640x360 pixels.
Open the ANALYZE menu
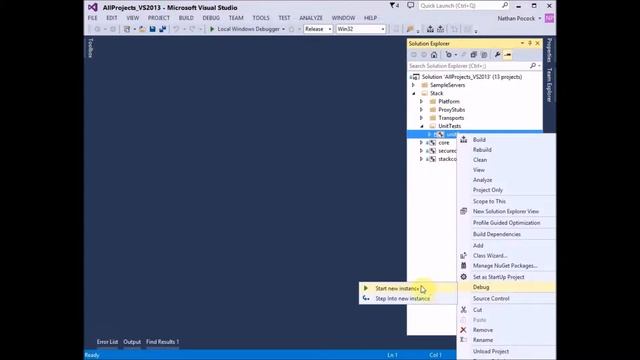click(311, 18)
